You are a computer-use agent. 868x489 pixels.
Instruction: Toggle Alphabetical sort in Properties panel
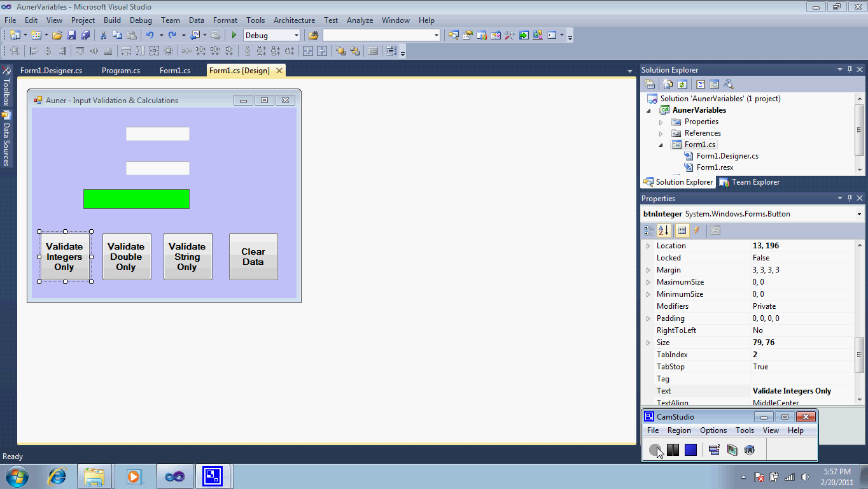pos(663,230)
